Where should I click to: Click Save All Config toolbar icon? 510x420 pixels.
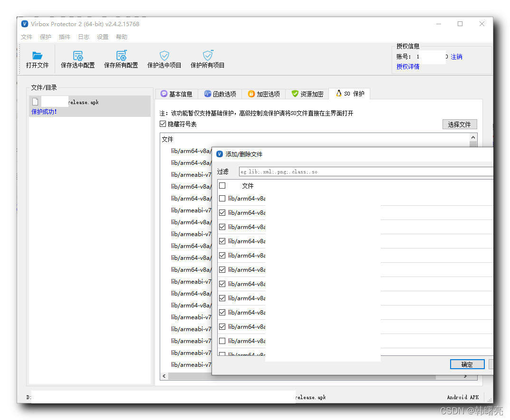pyautogui.click(x=121, y=55)
